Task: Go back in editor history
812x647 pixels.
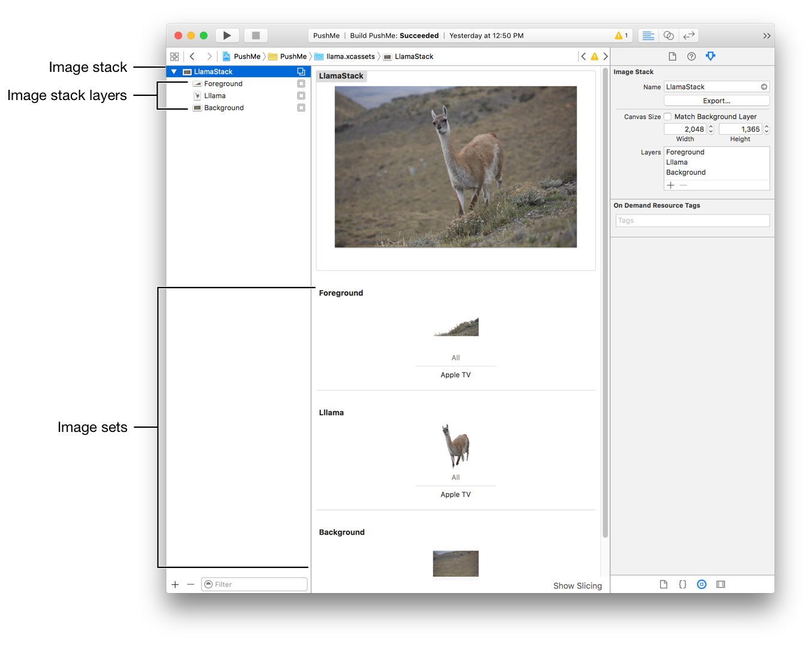Action: point(192,56)
